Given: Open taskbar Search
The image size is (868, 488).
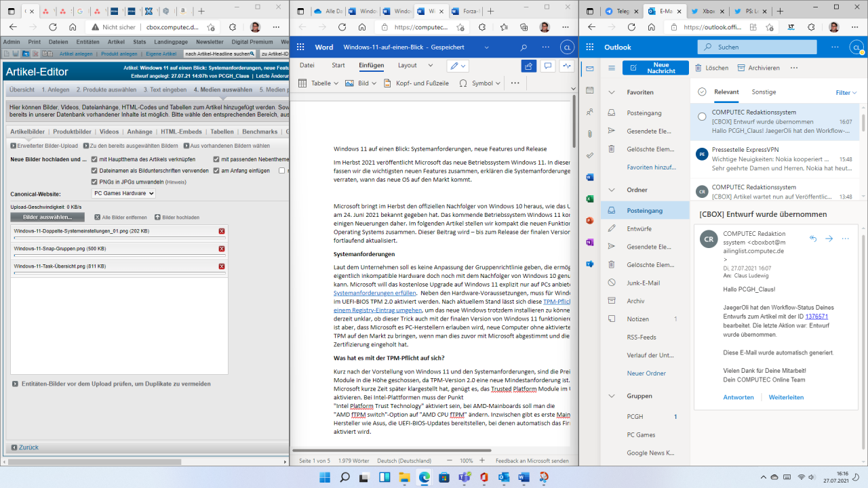Looking at the screenshot, I should coord(344,477).
